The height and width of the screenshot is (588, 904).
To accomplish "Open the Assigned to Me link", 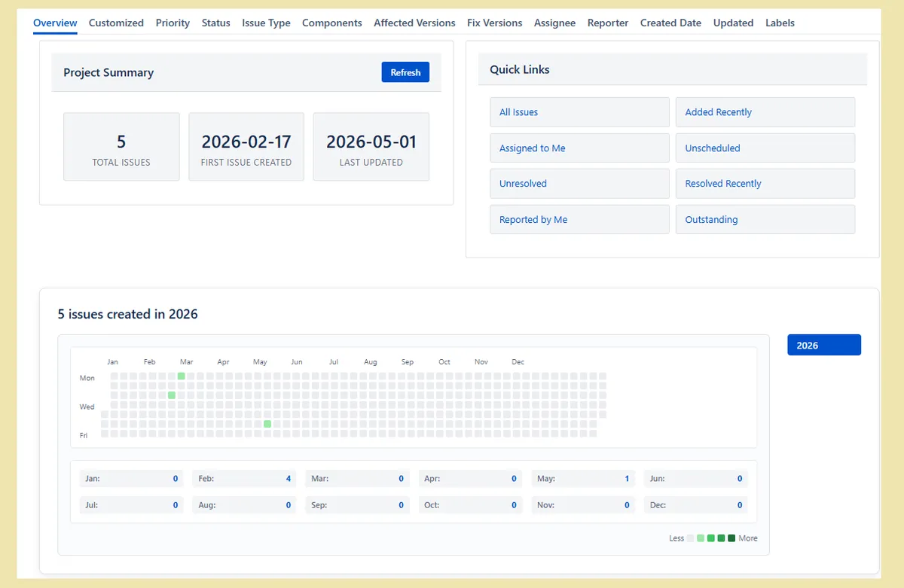I will [579, 148].
